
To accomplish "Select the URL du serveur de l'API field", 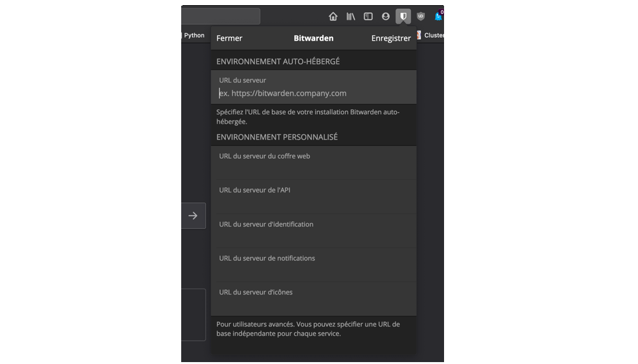I will pyautogui.click(x=314, y=197).
